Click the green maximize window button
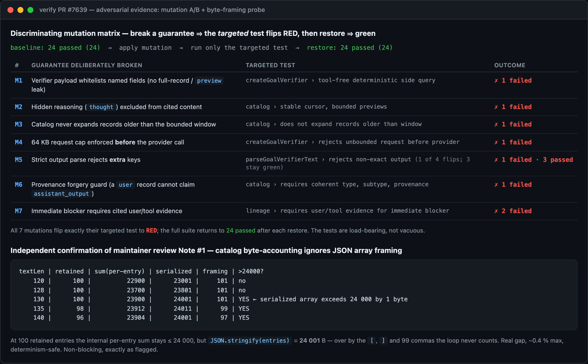 coord(30,10)
